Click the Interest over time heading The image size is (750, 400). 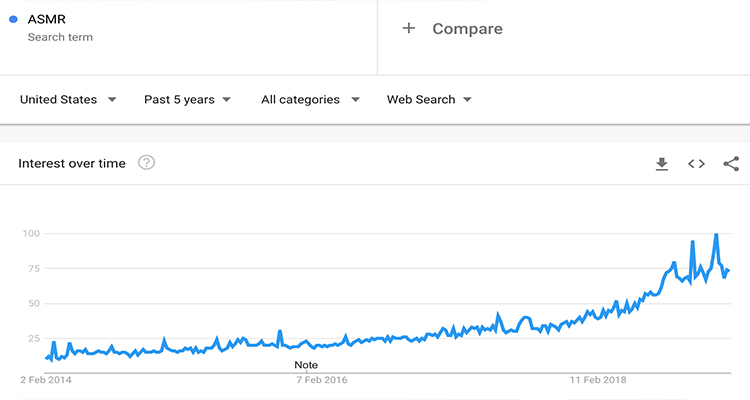pos(72,163)
